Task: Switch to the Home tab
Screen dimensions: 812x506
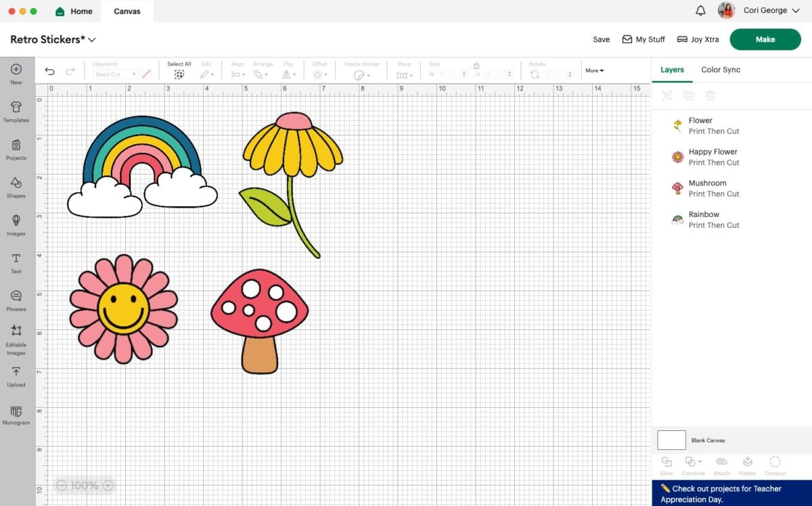Action: (x=74, y=11)
